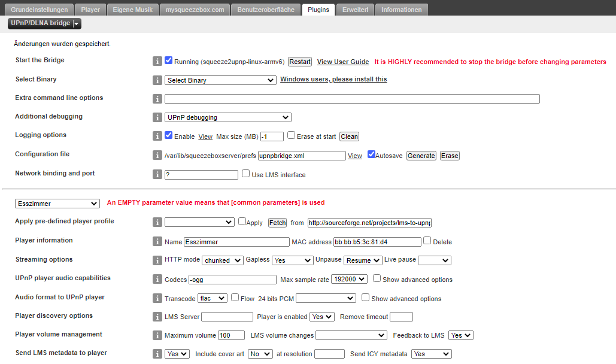
Task: Click info icon for Player volume management
Action: tap(157, 335)
